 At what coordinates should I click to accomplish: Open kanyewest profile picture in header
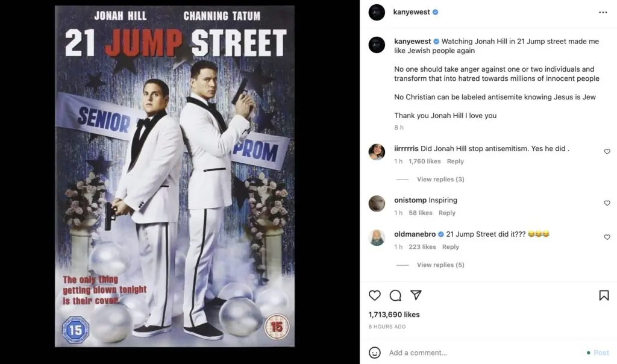coord(377,12)
